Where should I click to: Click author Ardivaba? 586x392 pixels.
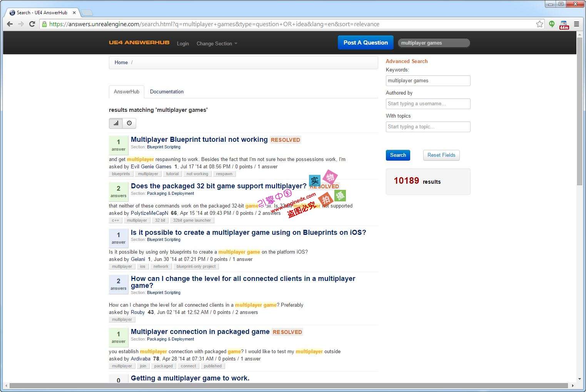(x=140, y=359)
